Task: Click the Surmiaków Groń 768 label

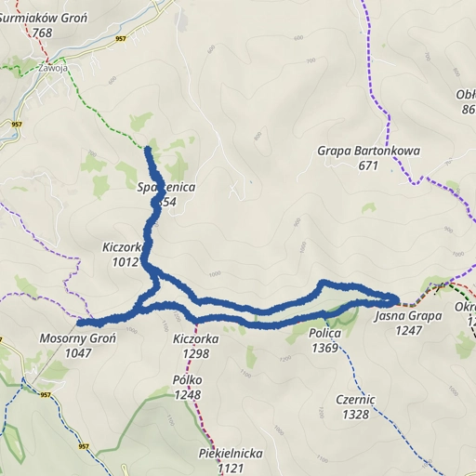Action: click(43, 25)
